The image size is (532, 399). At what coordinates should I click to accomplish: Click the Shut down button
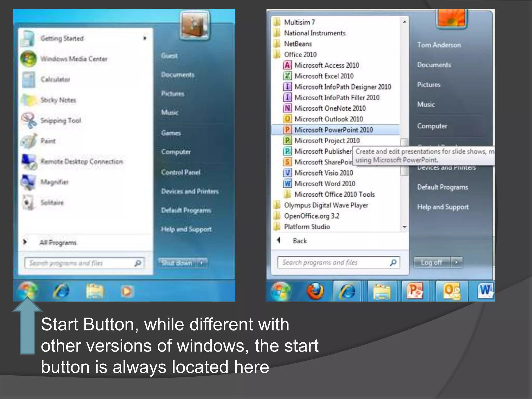click(x=178, y=263)
